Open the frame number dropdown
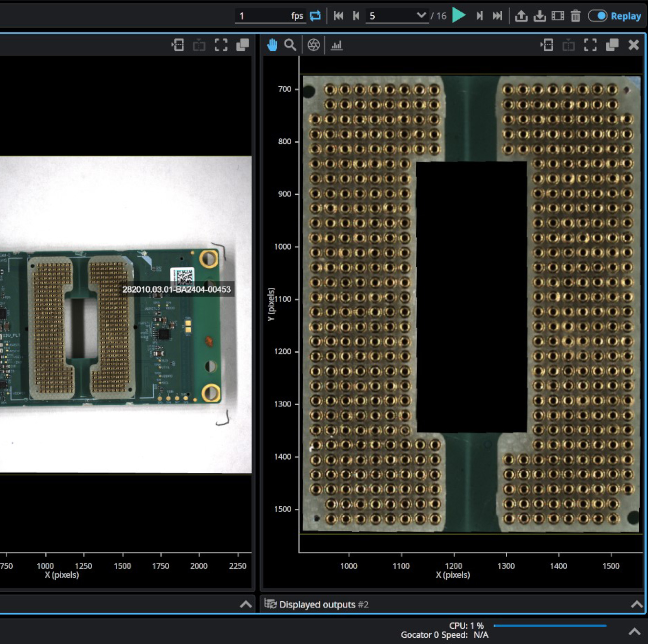Screen dimensions: 648x644 click(421, 16)
